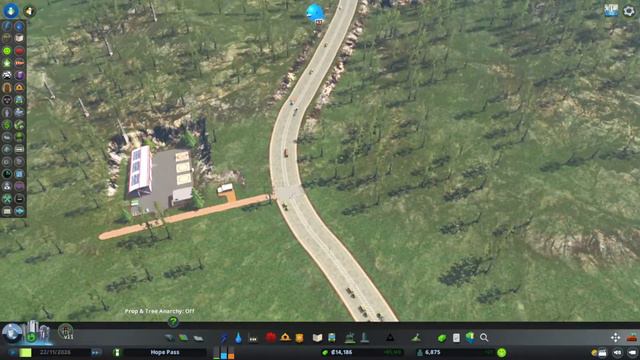The height and width of the screenshot is (360, 640).
Task: Click the round globe camera button
Action: tap(12, 333)
